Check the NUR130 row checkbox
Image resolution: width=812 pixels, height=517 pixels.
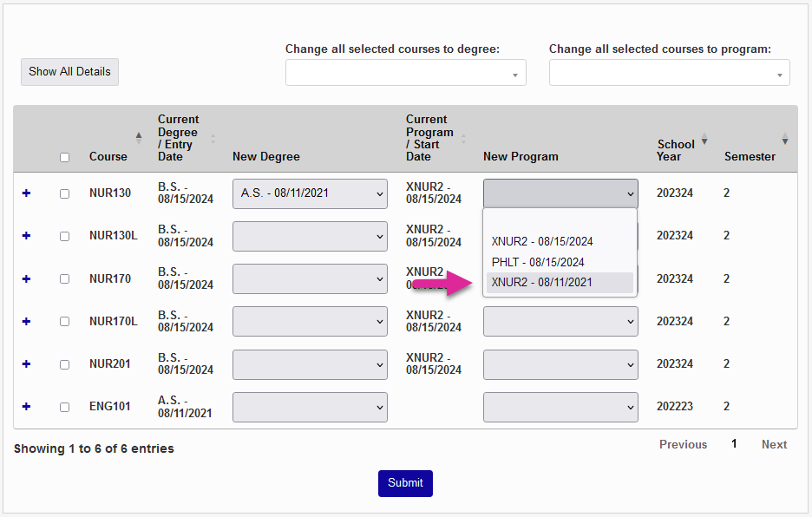click(64, 193)
